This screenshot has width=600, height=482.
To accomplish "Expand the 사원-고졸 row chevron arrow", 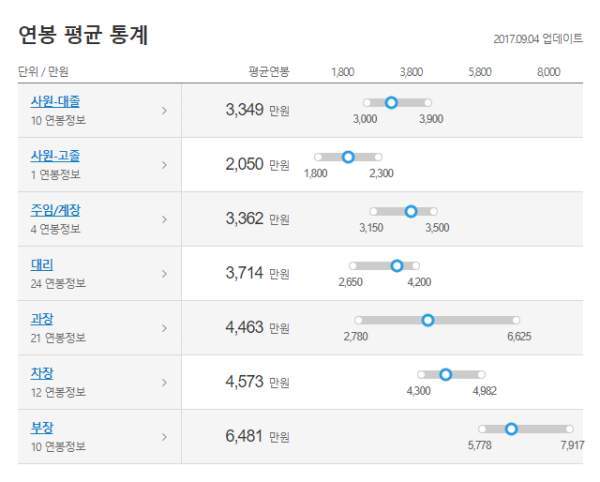I will [164, 165].
